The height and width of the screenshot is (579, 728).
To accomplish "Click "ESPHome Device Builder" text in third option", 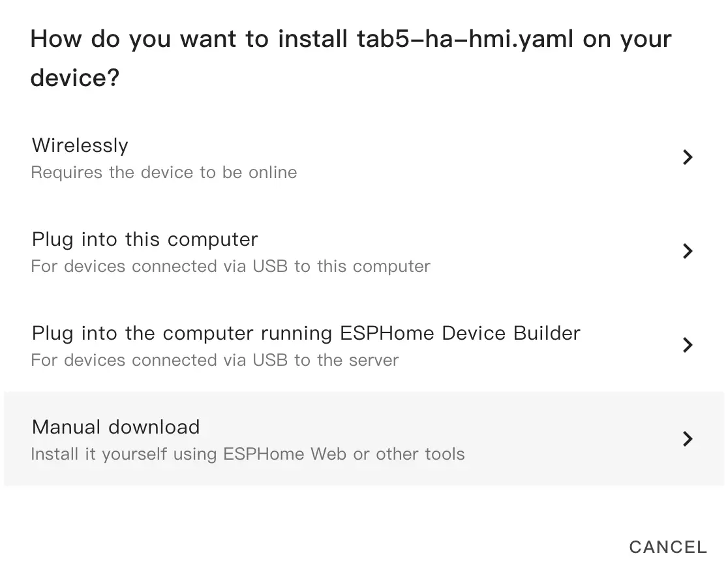I will [460, 333].
